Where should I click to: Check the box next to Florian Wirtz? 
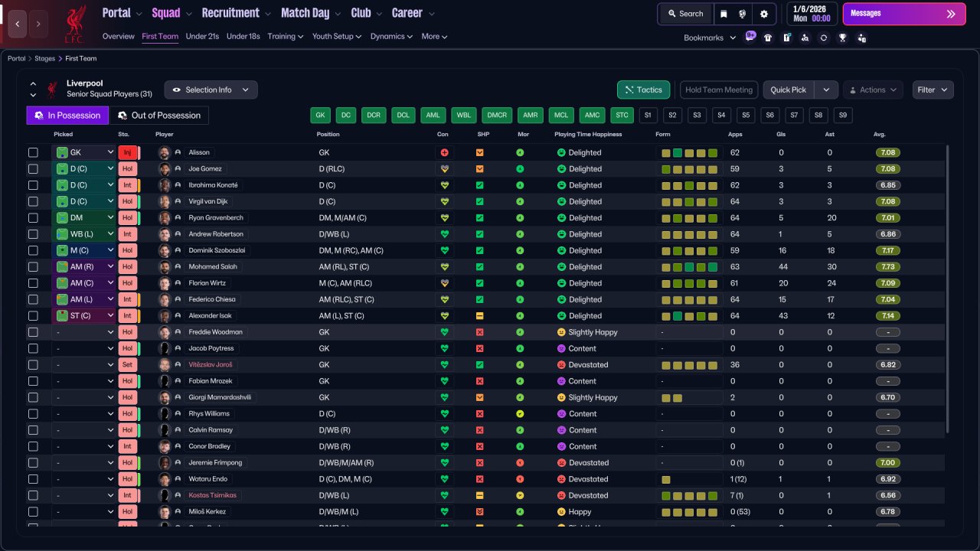[x=33, y=283]
